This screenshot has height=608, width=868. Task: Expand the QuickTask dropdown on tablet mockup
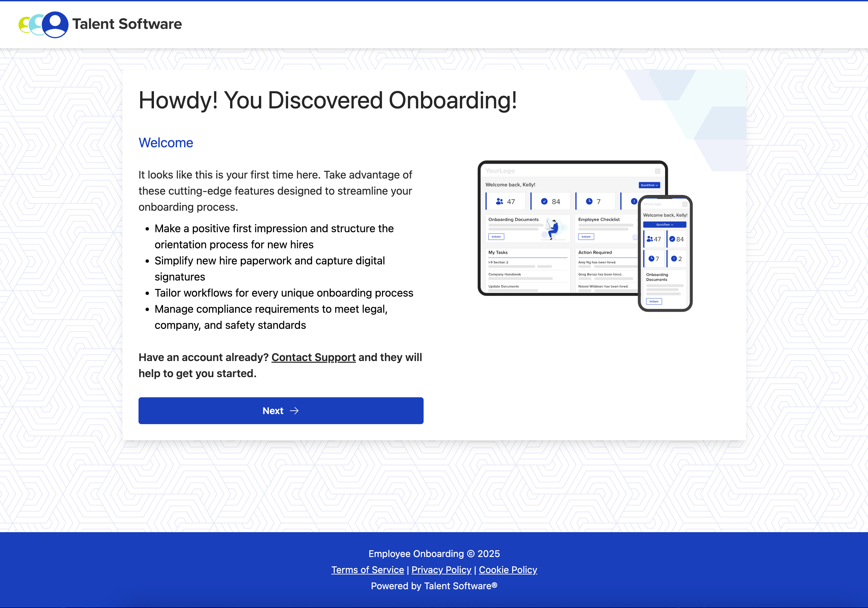tap(649, 185)
